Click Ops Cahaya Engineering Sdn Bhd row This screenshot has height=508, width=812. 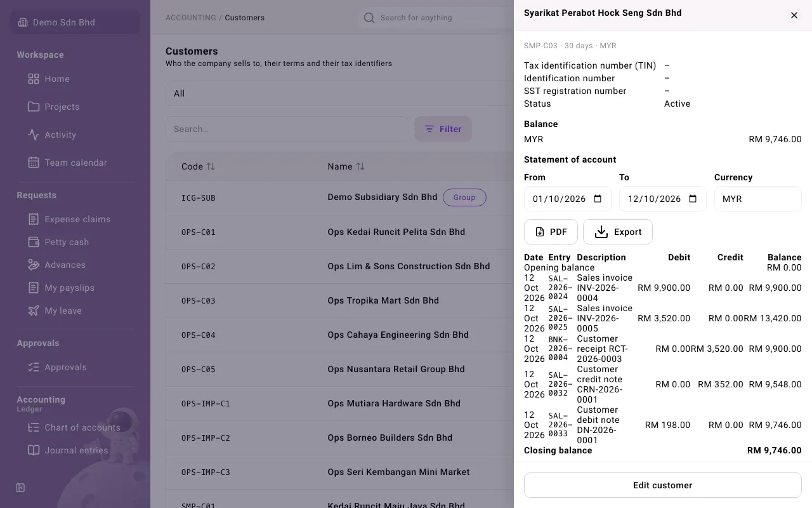[x=340, y=335]
